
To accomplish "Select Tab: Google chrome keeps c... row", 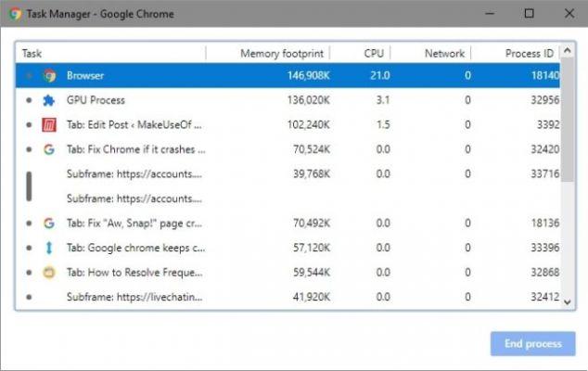I will 288,248.
